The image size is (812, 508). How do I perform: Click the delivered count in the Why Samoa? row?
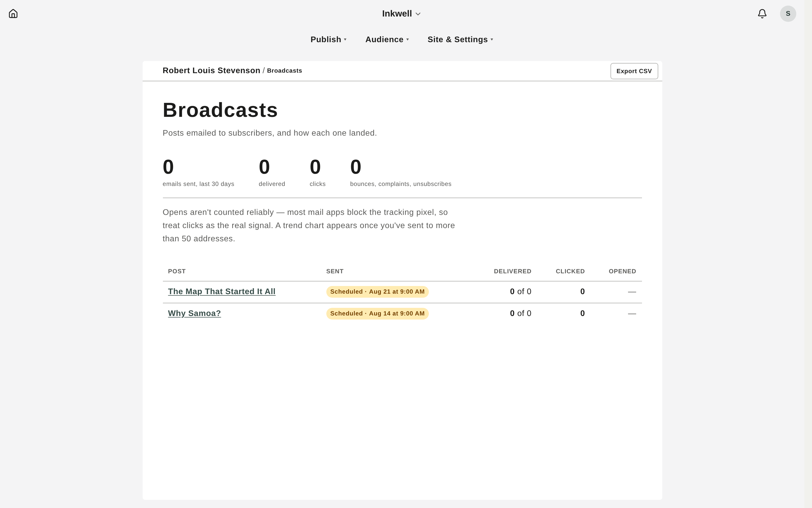pyautogui.click(x=521, y=313)
